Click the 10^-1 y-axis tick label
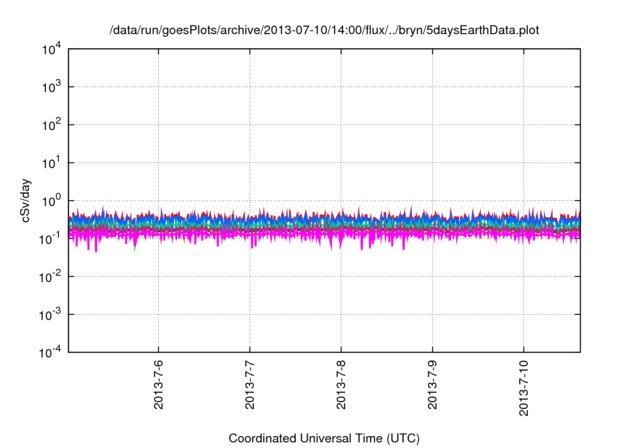 pos(50,239)
